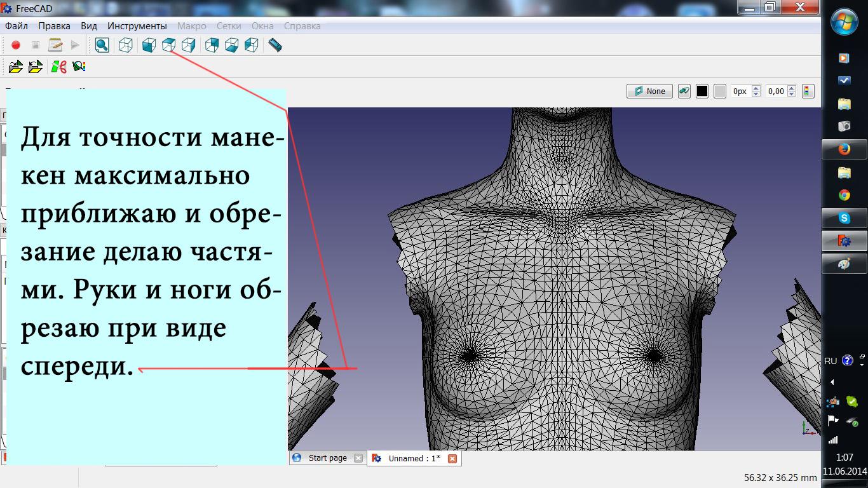The image size is (868, 488).
Task: Open the Инструменты menu
Action: 137,26
